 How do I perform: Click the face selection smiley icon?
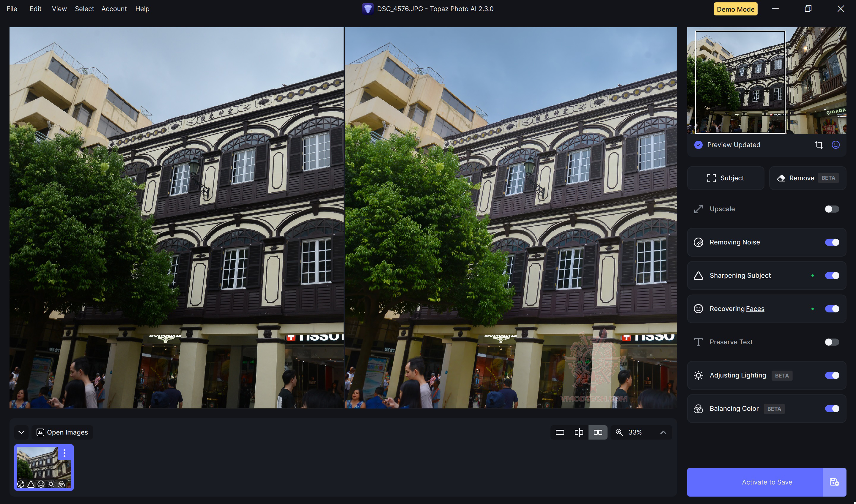tap(835, 145)
